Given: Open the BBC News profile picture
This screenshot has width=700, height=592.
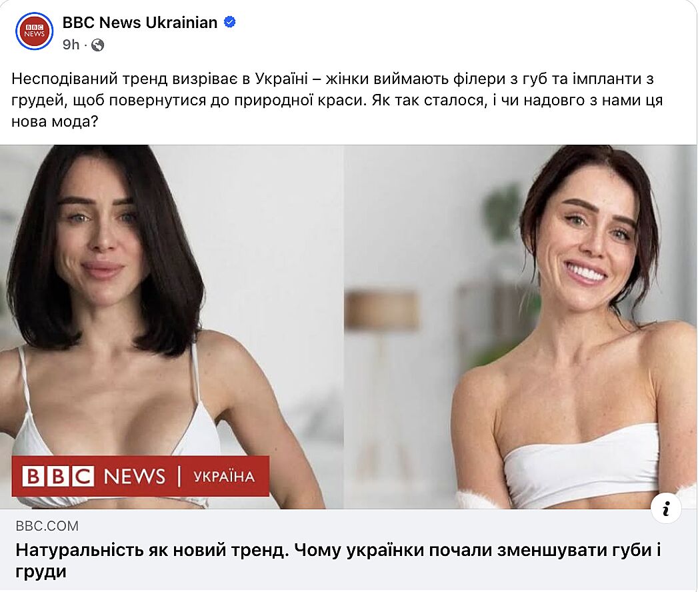Looking at the screenshot, I should (x=35, y=31).
